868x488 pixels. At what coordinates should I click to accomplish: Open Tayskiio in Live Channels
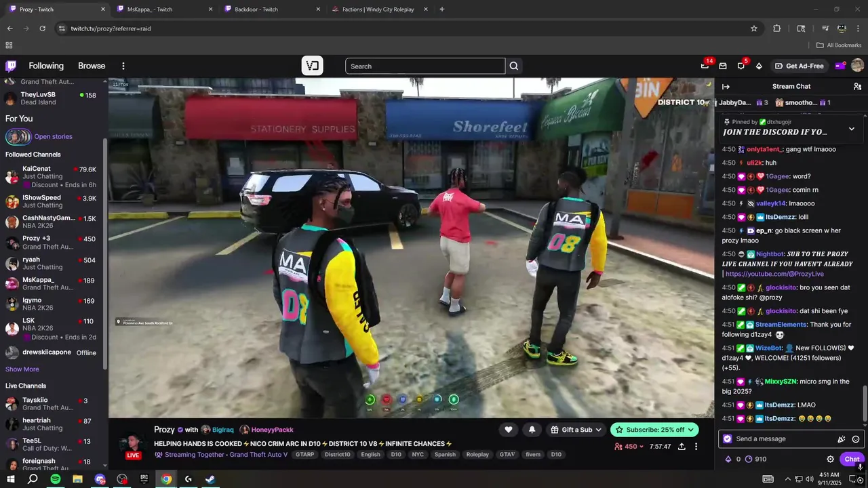(x=52, y=403)
